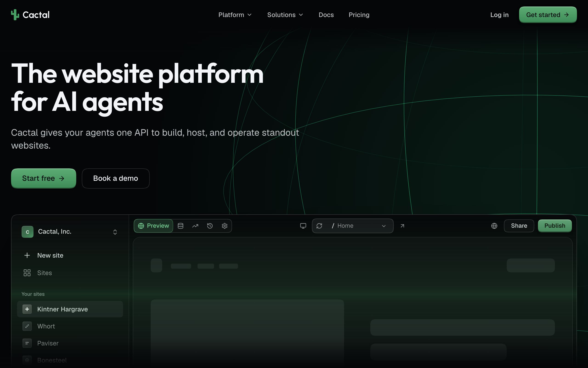
Task: Click the Log in link
Action: click(499, 15)
